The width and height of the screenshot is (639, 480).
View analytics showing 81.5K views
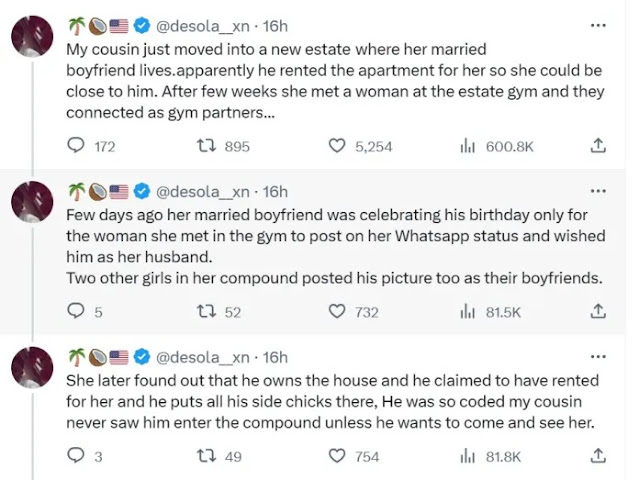[x=466, y=312]
